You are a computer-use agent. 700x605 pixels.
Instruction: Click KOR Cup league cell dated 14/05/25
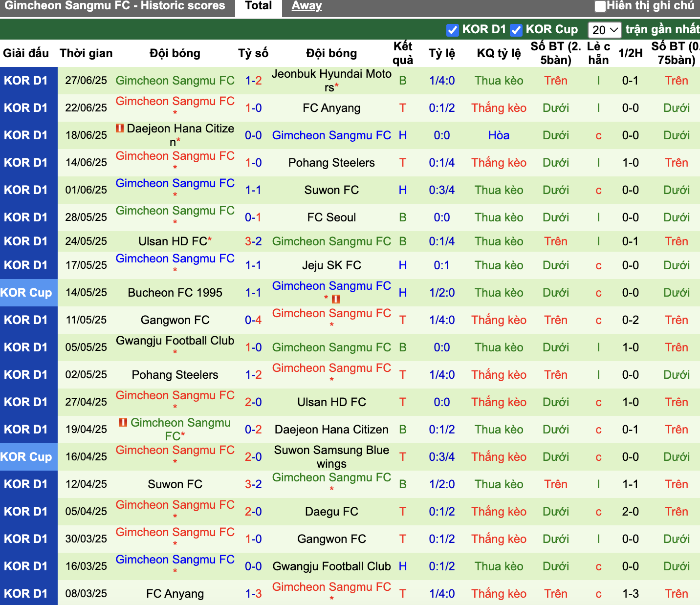coord(28,293)
